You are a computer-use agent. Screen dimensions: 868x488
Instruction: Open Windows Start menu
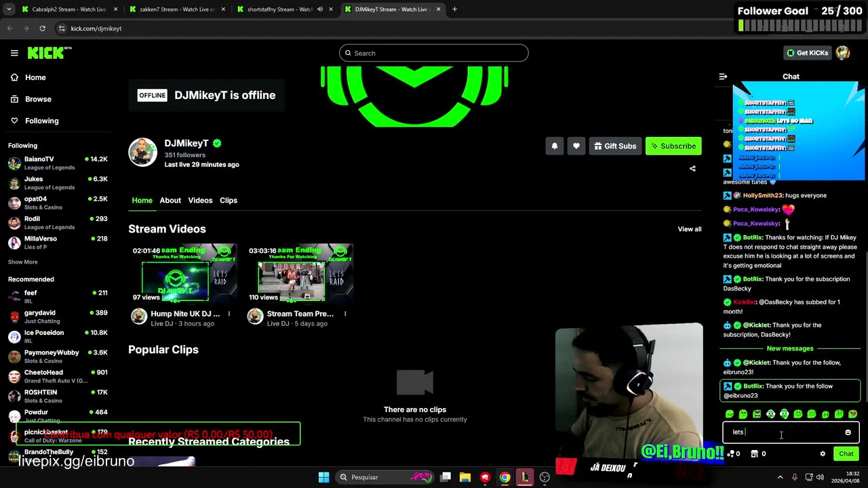[x=323, y=477]
